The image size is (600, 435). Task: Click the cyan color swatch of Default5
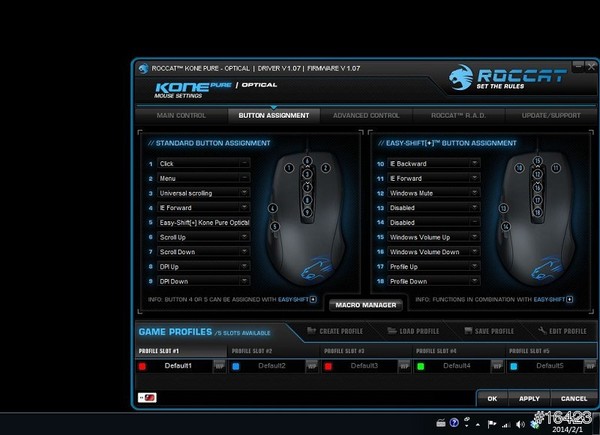[x=514, y=366]
